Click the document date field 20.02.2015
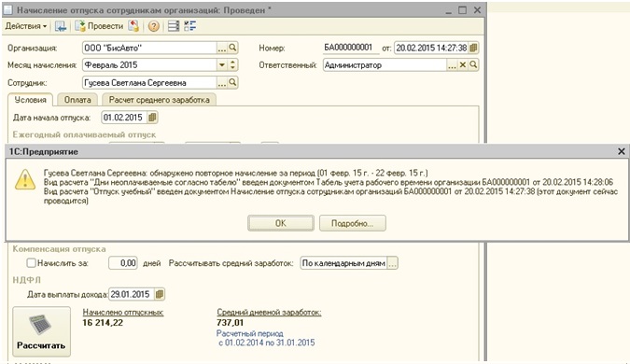This screenshot has height=364, width=630. pyautogui.click(x=431, y=48)
